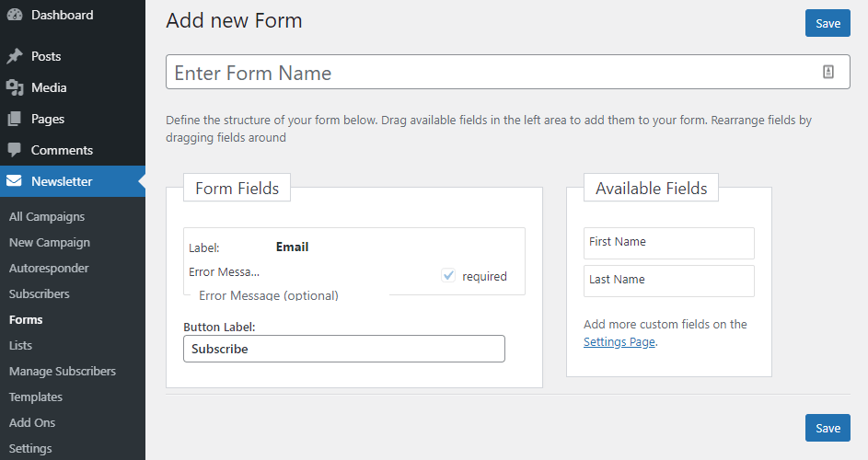This screenshot has height=460, width=868.
Task: Click the Pages icon in sidebar
Action: pyautogui.click(x=14, y=119)
